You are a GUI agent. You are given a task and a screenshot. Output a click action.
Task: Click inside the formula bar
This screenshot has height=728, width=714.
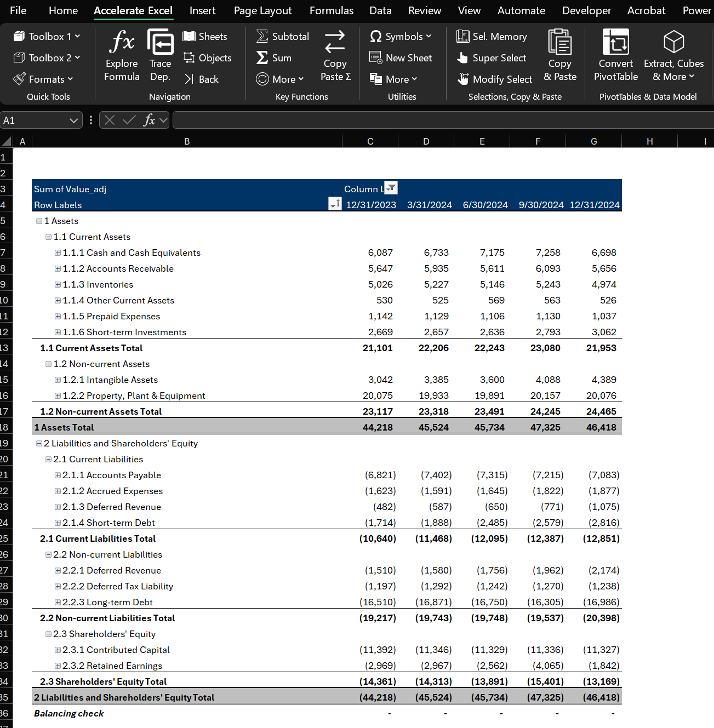(x=384, y=120)
